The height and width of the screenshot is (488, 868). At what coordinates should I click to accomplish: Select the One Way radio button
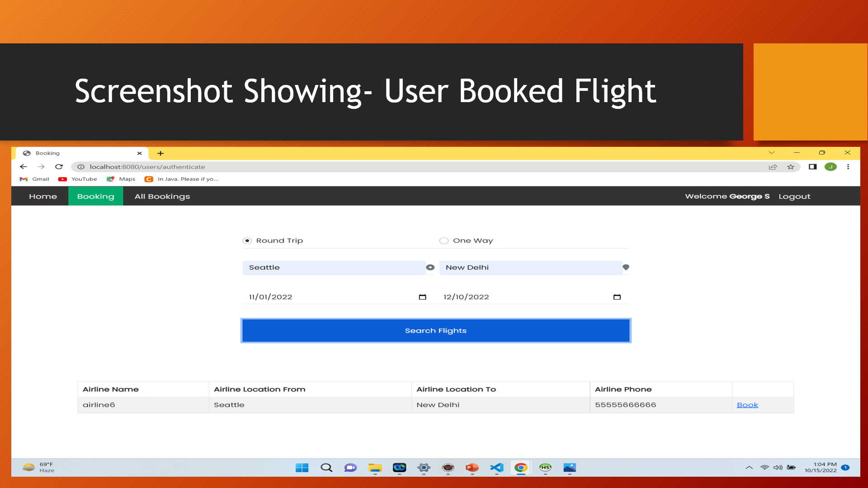coord(444,241)
